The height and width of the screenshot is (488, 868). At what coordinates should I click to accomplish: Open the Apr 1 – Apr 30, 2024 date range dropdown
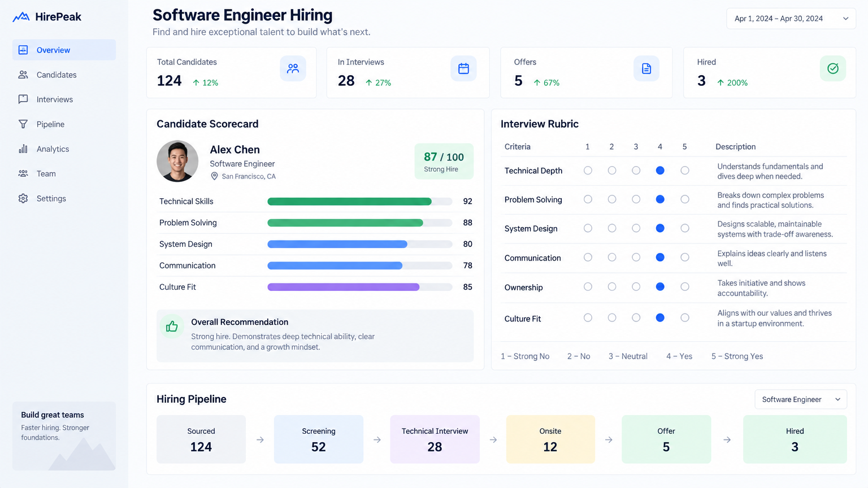791,19
